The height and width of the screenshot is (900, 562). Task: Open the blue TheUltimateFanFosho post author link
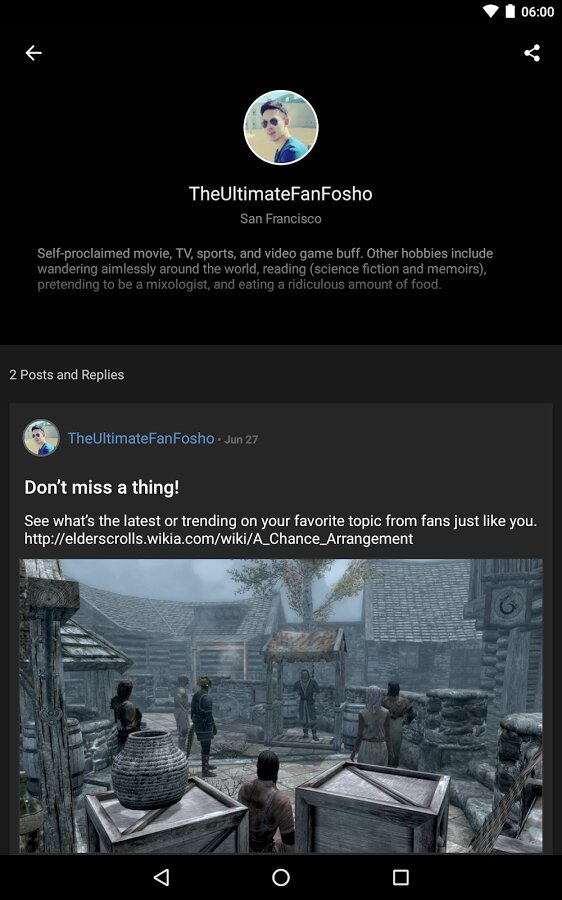click(x=141, y=439)
